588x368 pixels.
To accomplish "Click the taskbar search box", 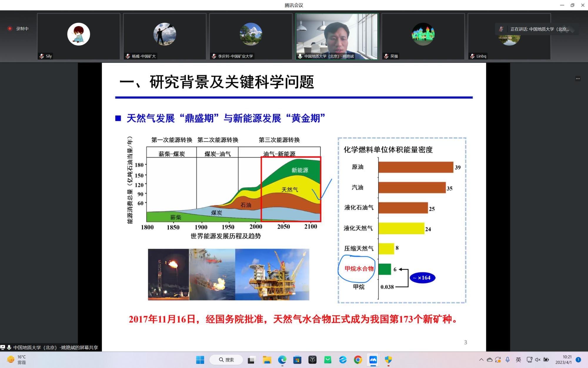I will tap(226, 360).
